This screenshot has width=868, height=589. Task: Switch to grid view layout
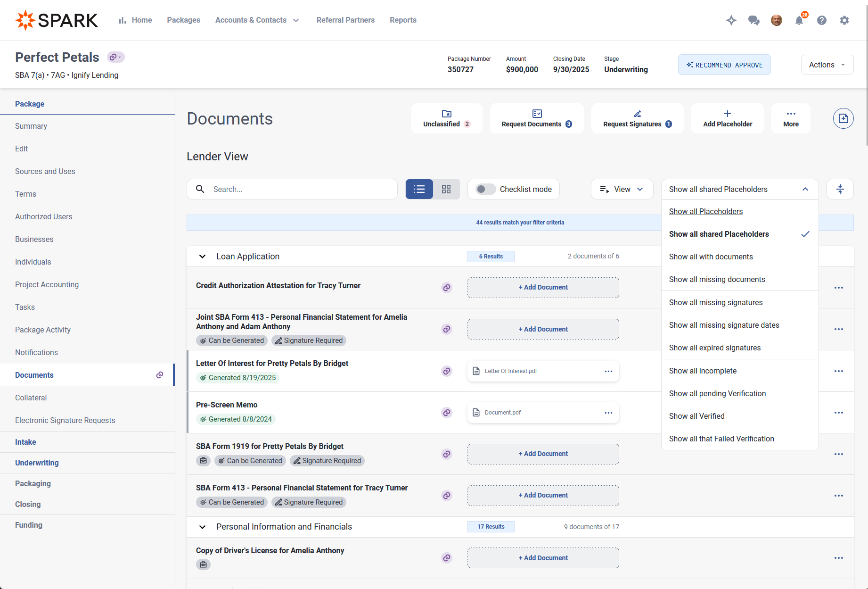446,189
